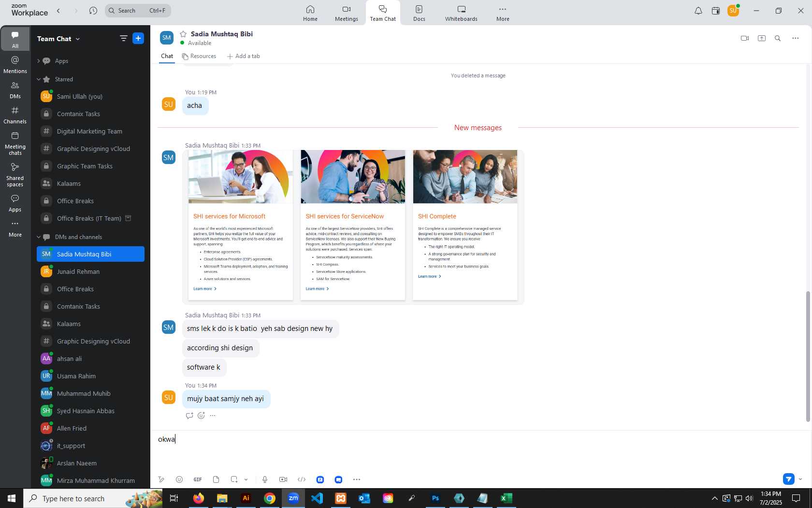The height and width of the screenshot is (508, 812).
Task: Open the More tab in top bar
Action: pyautogui.click(x=503, y=13)
